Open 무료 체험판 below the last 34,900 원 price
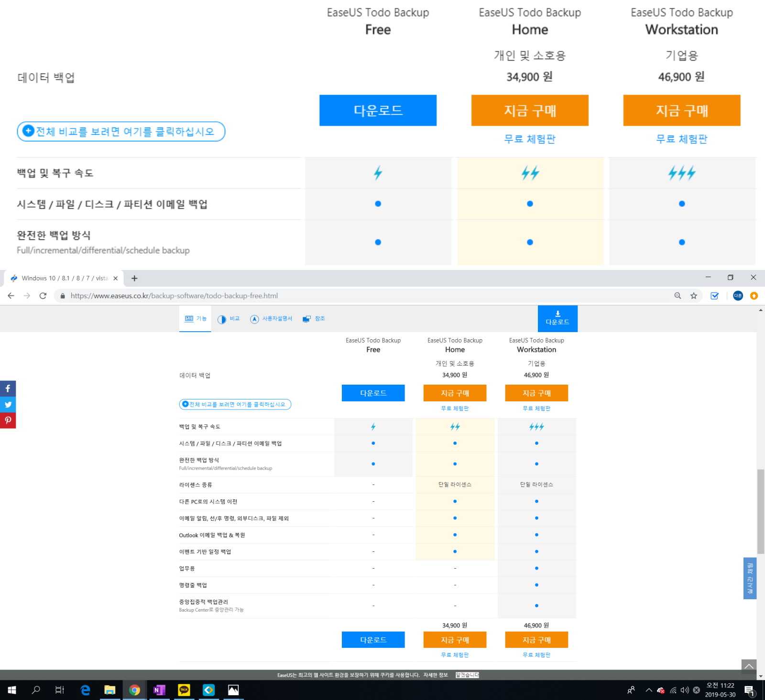 pyautogui.click(x=455, y=655)
